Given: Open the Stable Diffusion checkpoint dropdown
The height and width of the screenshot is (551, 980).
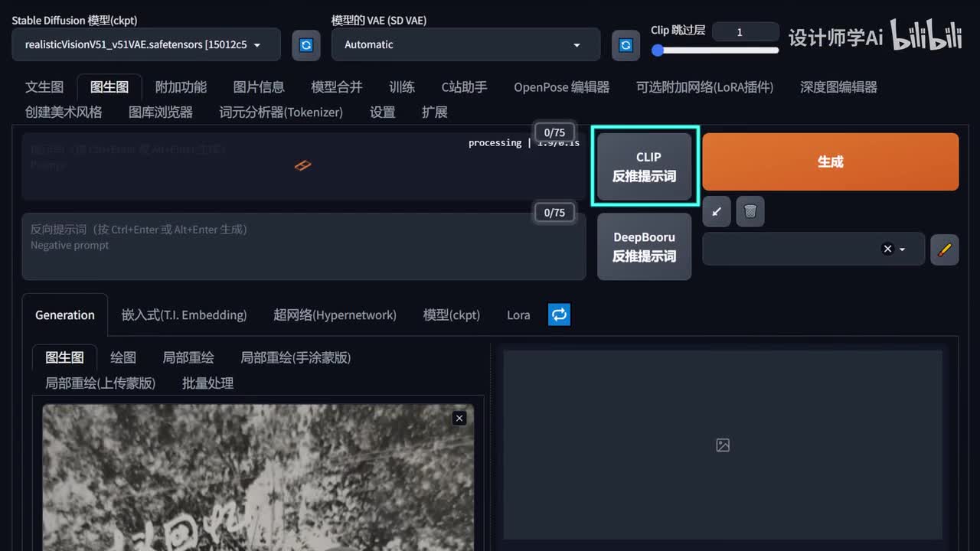Looking at the screenshot, I should tap(145, 45).
